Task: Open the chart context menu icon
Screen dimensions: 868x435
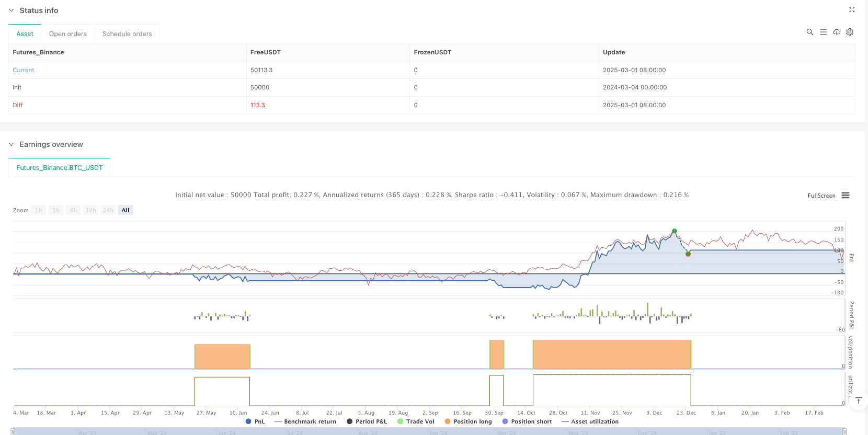Action: 846,196
